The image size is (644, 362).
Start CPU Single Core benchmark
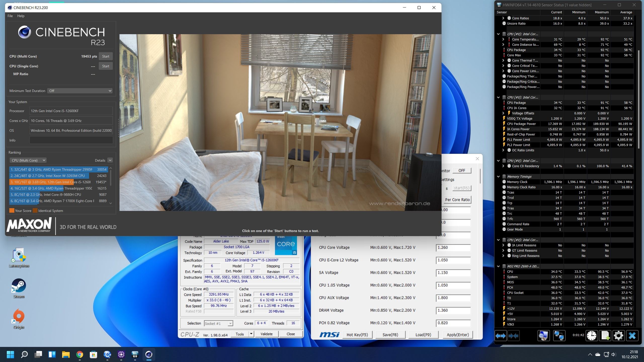click(106, 66)
